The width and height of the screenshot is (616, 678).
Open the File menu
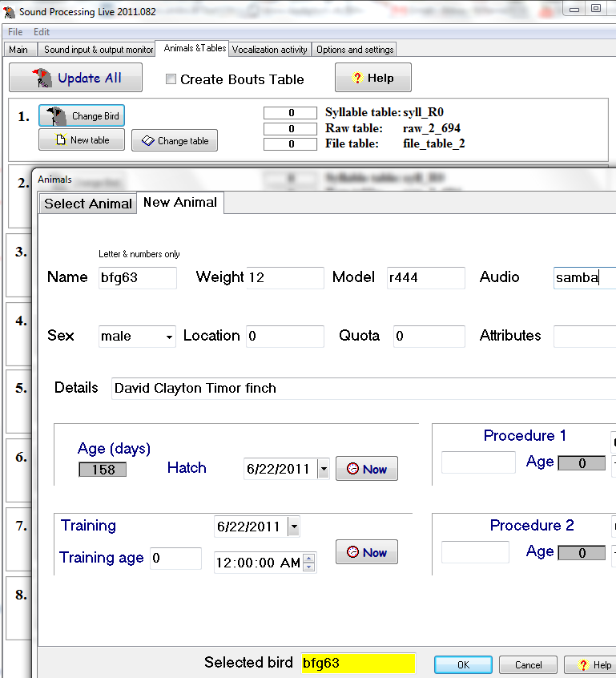pyautogui.click(x=15, y=32)
